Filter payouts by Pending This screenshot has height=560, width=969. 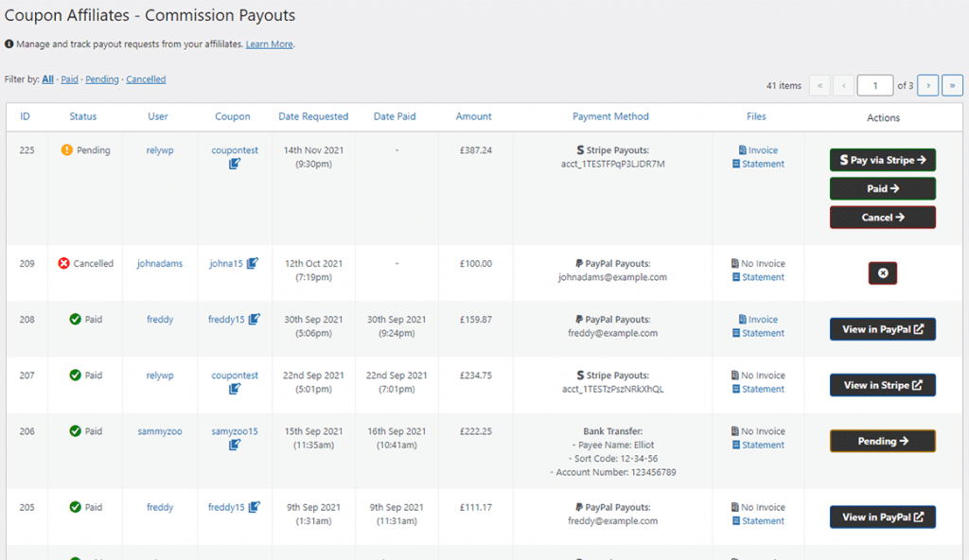point(102,79)
